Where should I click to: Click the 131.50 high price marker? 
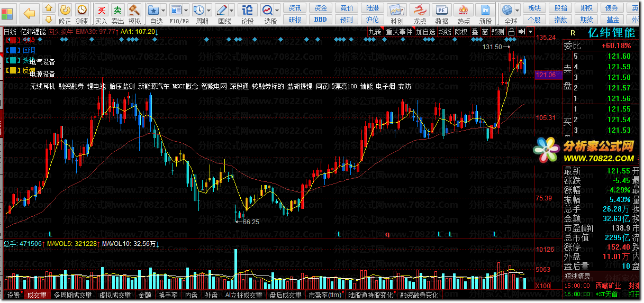(492, 47)
